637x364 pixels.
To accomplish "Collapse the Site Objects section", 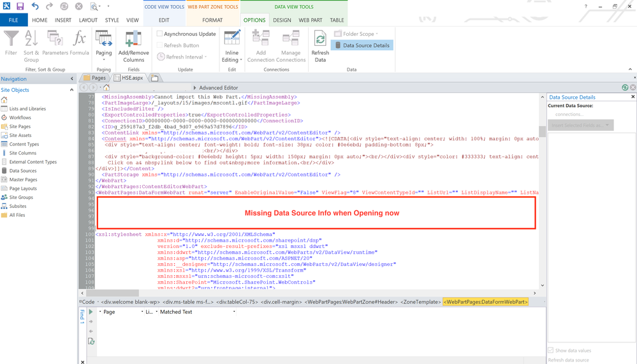I will [x=71, y=90].
